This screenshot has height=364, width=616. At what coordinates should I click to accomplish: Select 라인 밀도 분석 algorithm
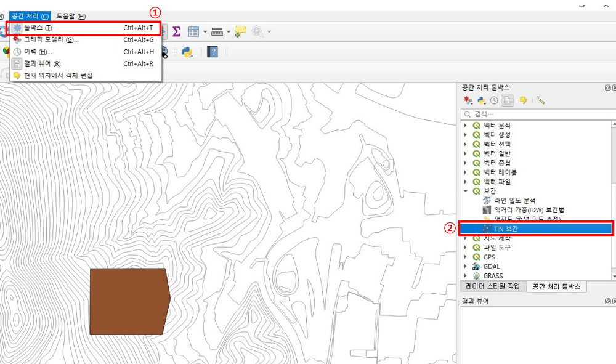click(x=514, y=201)
